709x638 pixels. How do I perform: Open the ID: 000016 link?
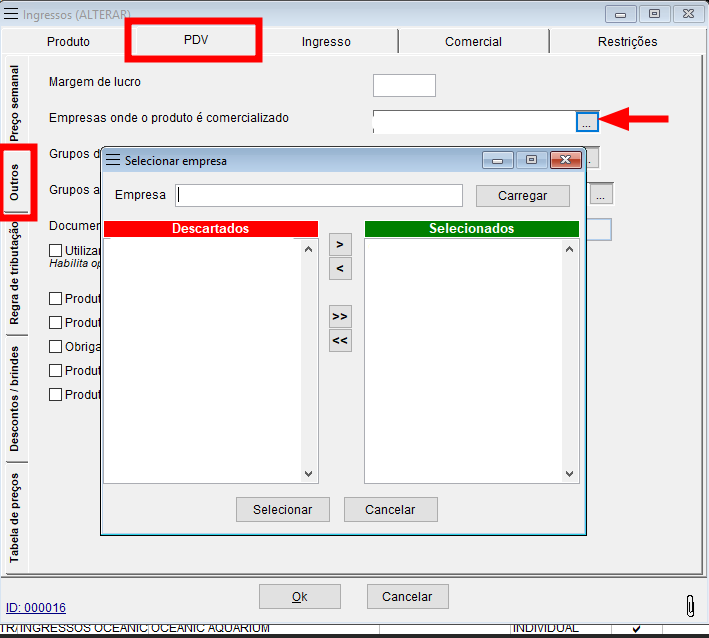pos(36,608)
